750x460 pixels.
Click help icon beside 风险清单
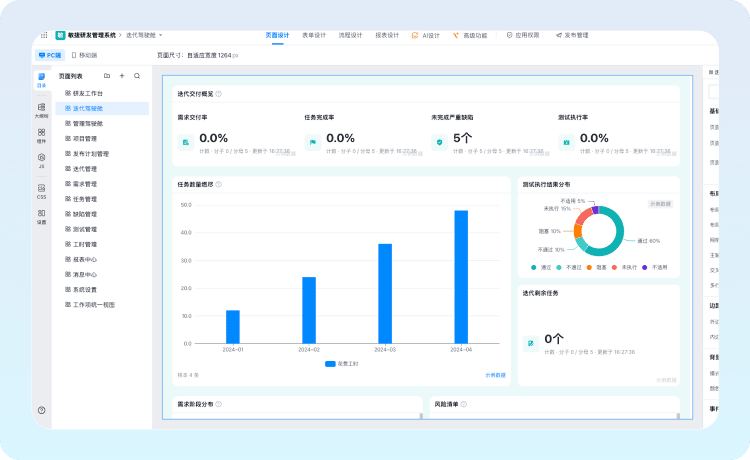[x=463, y=405]
